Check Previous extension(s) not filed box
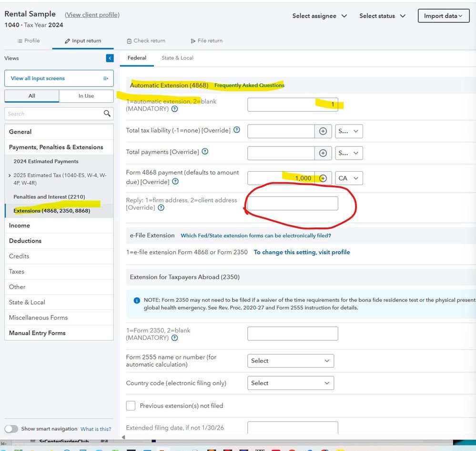 pyautogui.click(x=131, y=406)
